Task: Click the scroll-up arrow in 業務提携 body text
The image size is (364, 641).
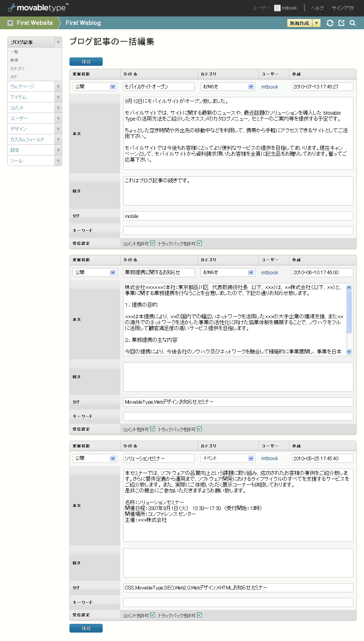Action: pos(349,287)
